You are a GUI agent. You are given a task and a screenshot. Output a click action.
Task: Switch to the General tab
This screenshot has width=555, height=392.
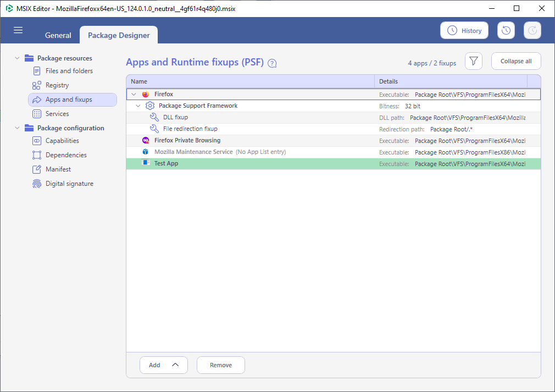(58, 35)
